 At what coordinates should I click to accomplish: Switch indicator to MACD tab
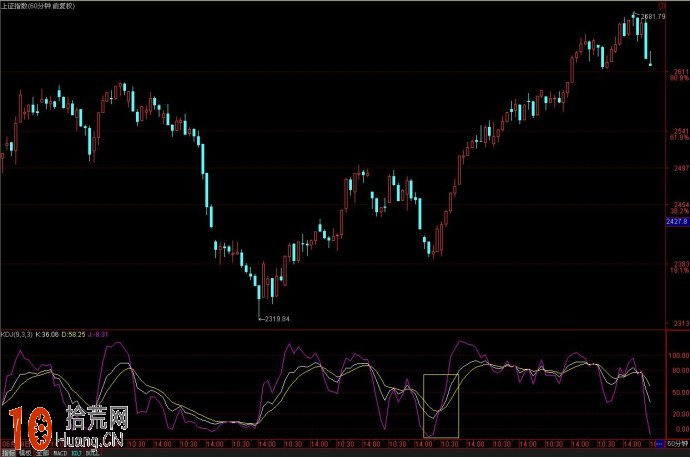(60, 453)
